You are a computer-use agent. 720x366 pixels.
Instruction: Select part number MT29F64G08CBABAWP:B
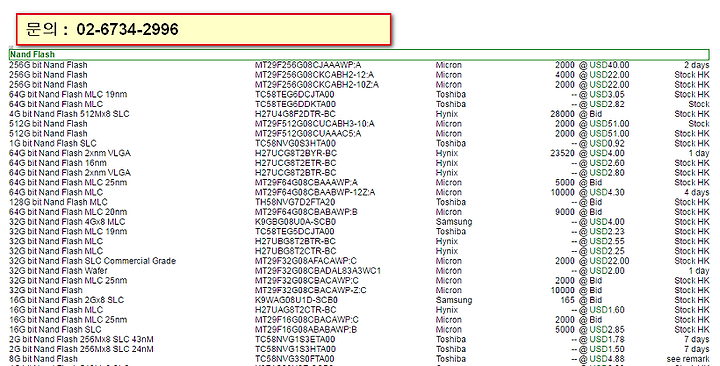click(x=306, y=212)
